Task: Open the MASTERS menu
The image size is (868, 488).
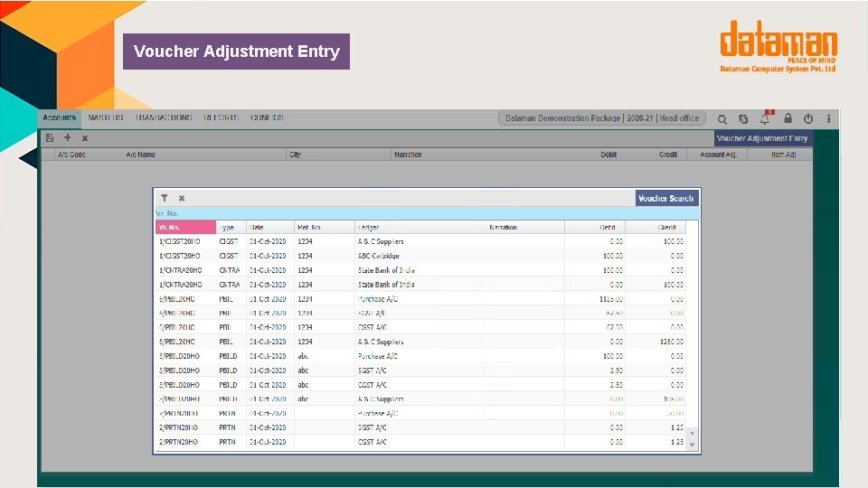Action: [106, 117]
